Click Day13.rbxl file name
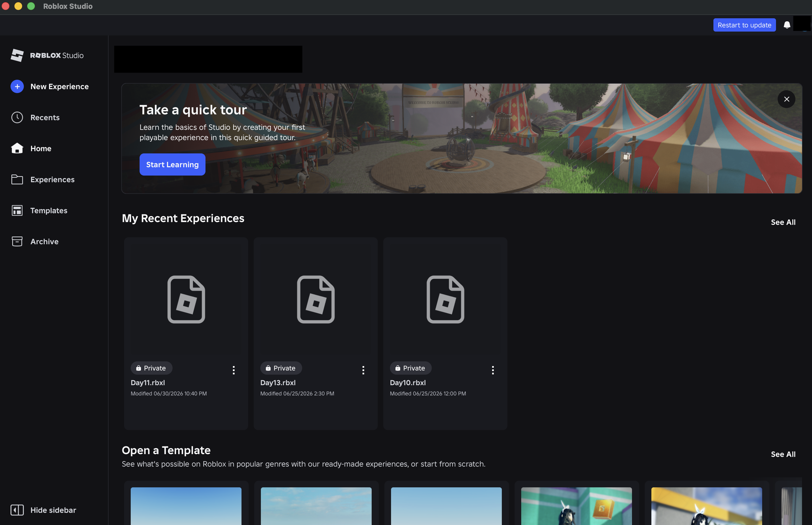Image resolution: width=812 pixels, height=525 pixels. click(x=278, y=383)
